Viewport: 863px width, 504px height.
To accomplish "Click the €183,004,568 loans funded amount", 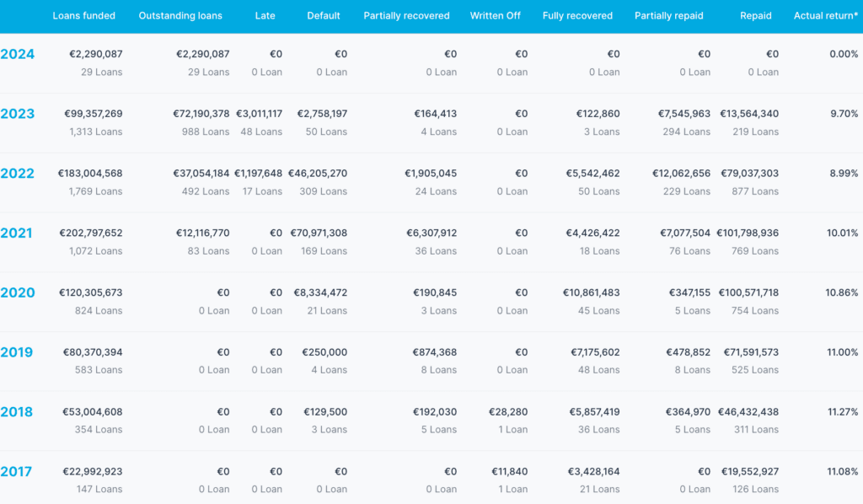I will [90, 174].
